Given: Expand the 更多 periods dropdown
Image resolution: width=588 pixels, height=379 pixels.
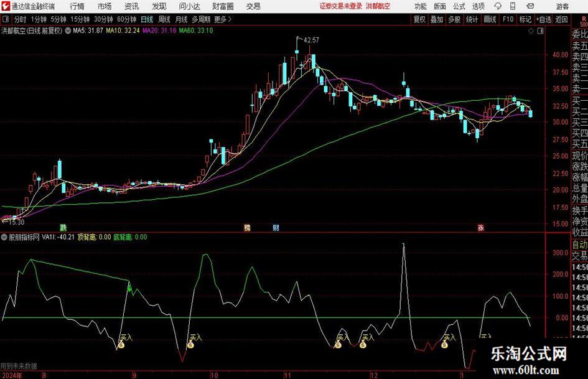Looking at the screenshot, I should tap(223, 19).
